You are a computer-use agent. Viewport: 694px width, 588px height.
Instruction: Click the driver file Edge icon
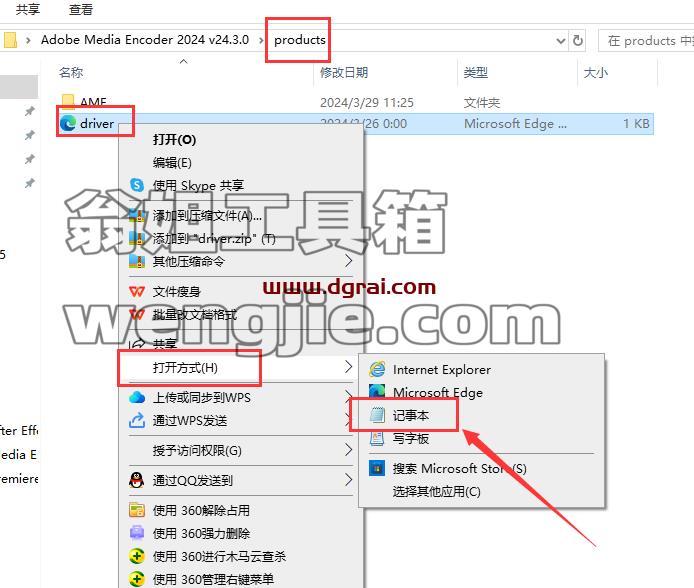pyautogui.click(x=68, y=123)
